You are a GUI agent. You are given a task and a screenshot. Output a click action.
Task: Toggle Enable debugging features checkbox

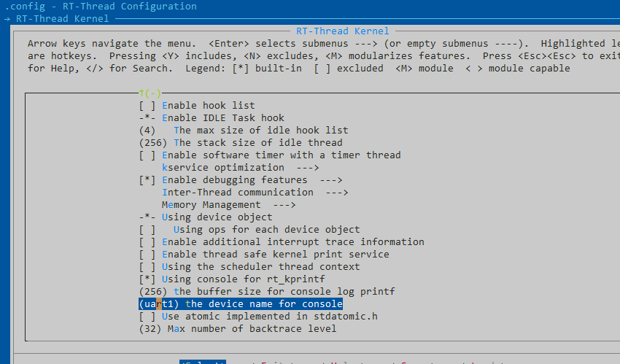(147, 180)
